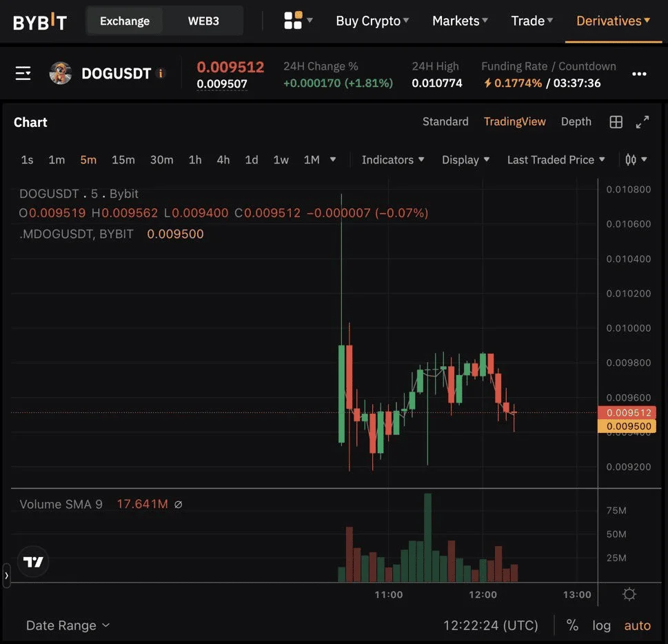Viewport: 668px width, 644px height.
Task: Open Trade dropdown
Action: tap(532, 21)
